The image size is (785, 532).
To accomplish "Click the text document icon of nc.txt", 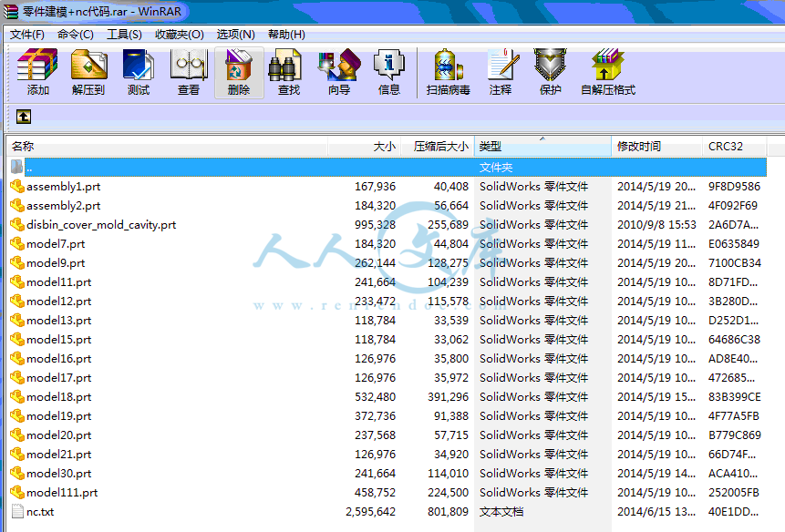I will tap(17, 511).
